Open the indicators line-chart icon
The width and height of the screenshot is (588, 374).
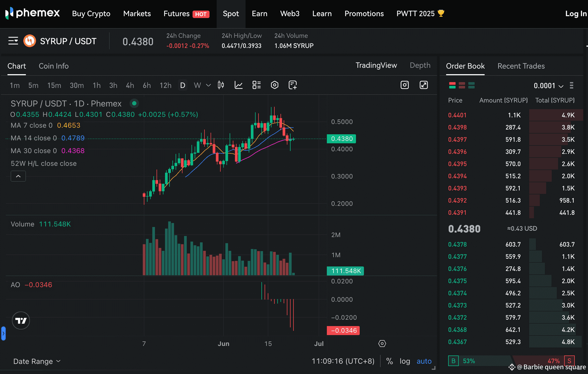pyautogui.click(x=238, y=85)
